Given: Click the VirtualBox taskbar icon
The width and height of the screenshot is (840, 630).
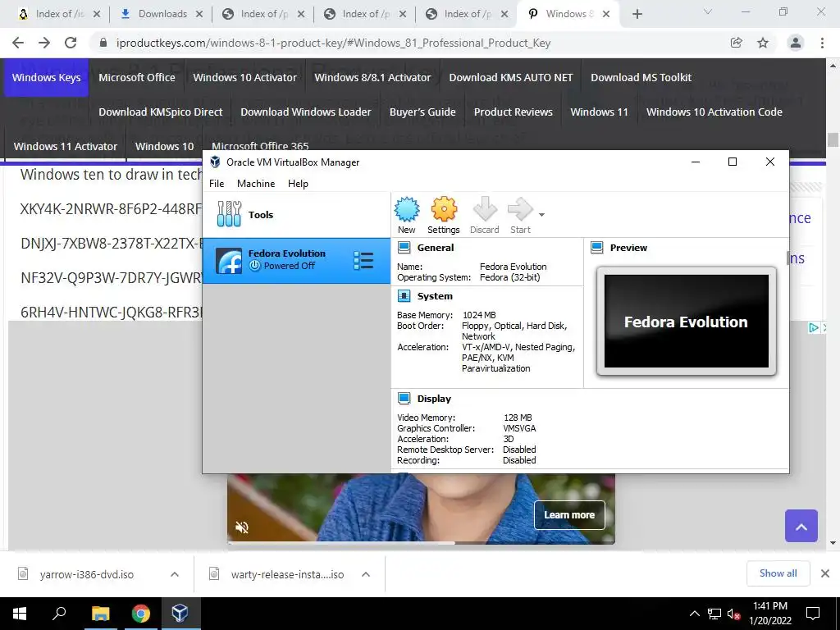Looking at the screenshot, I should click(x=180, y=614).
